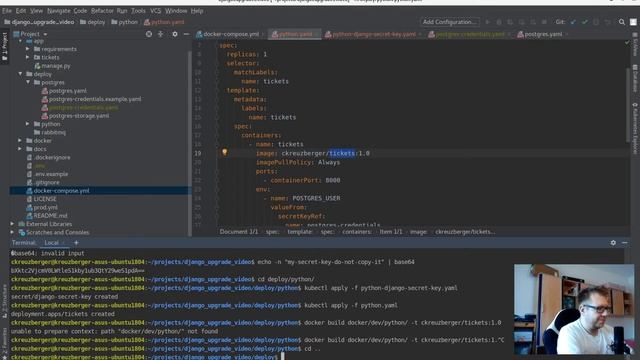Click deploy breadcrumb in navigation bar

pos(93,22)
